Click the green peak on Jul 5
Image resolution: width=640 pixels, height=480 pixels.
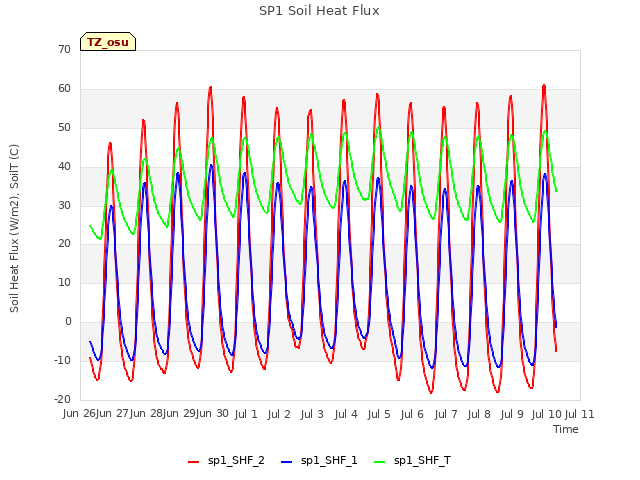pos(379,128)
